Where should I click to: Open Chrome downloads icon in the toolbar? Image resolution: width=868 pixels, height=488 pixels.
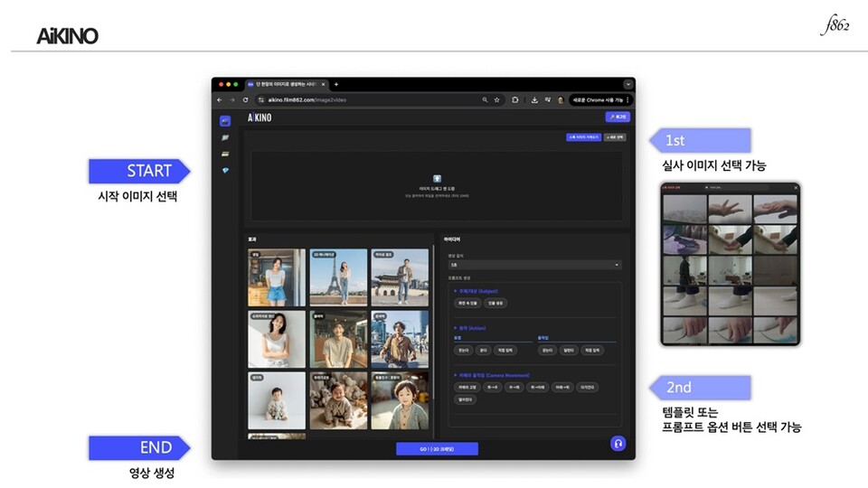click(x=534, y=100)
